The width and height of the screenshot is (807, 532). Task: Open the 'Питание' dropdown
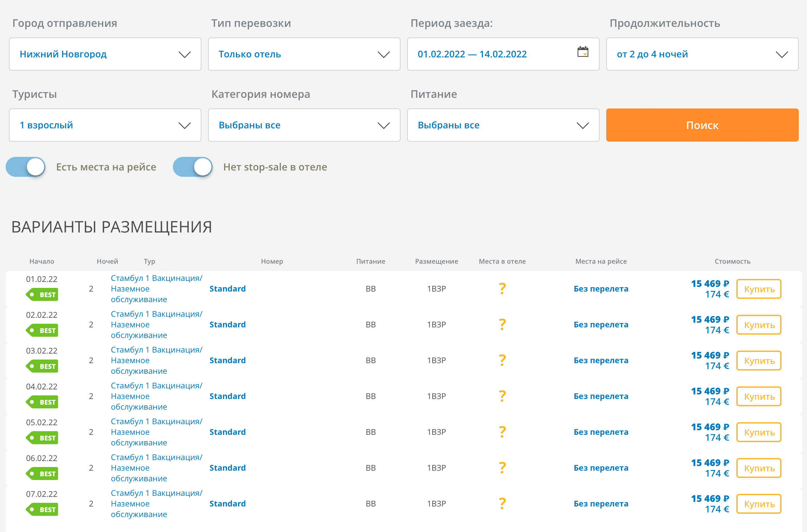tap(503, 125)
